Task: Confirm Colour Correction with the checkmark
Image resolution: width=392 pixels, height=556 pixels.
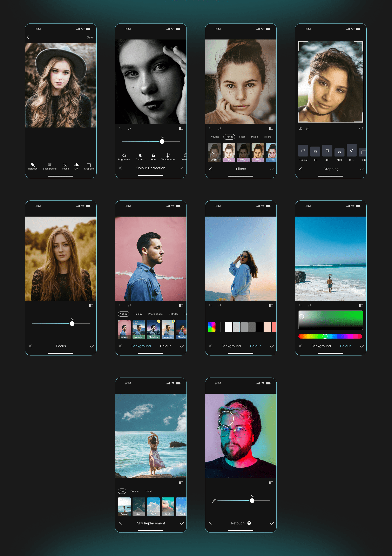Action: click(x=181, y=168)
